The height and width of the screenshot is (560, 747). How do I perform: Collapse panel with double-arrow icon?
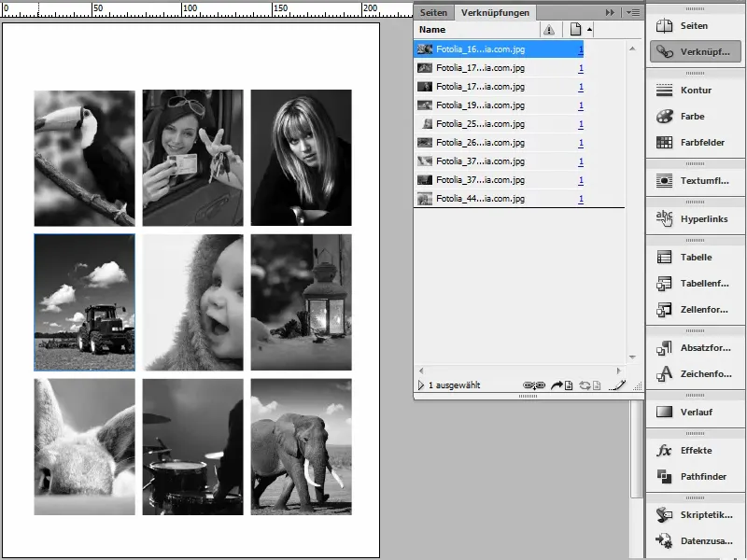click(x=610, y=13)
